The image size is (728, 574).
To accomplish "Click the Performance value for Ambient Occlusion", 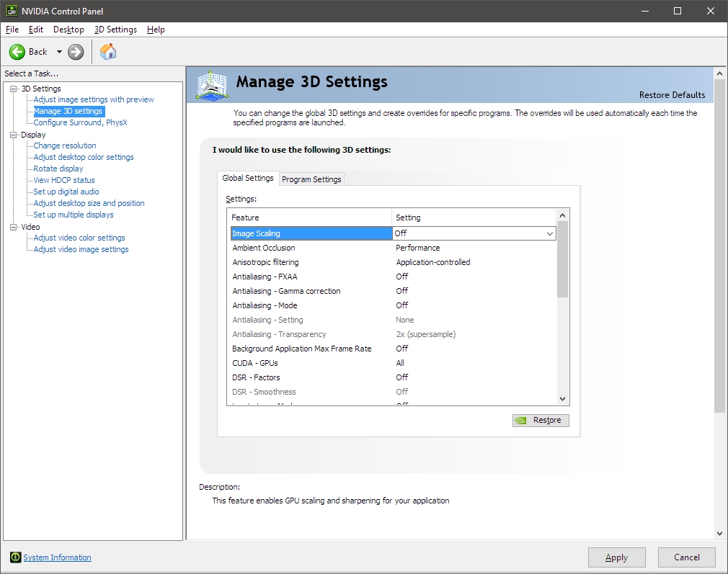I will point(417,248).
